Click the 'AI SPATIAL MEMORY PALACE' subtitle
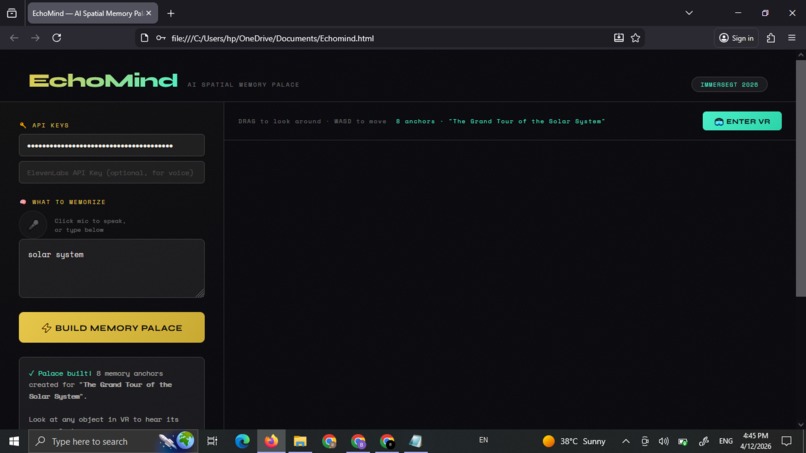Viewport: 806px width, 453px height. 243,84
